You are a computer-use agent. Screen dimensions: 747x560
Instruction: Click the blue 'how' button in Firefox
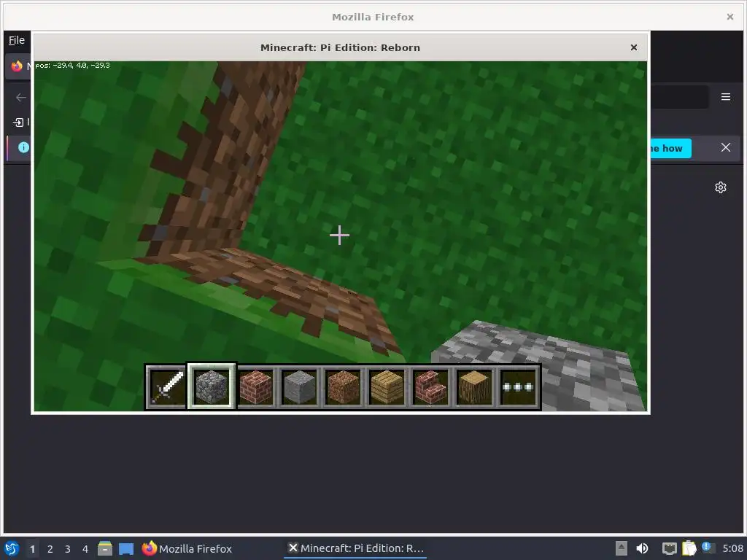coord(671,148)
